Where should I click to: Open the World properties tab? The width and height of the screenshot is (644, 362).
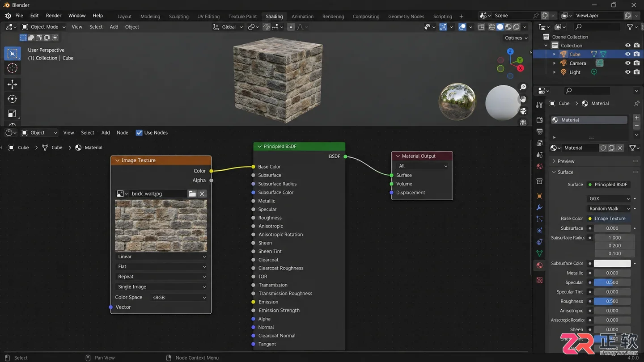(539, 166)
